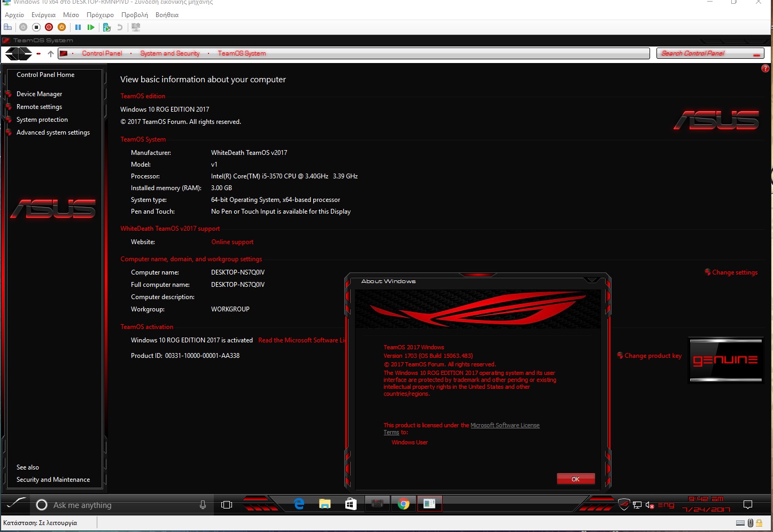Open File Explorer from the taskbar
The height and width of the screenshot is (532, 773).
324,504
